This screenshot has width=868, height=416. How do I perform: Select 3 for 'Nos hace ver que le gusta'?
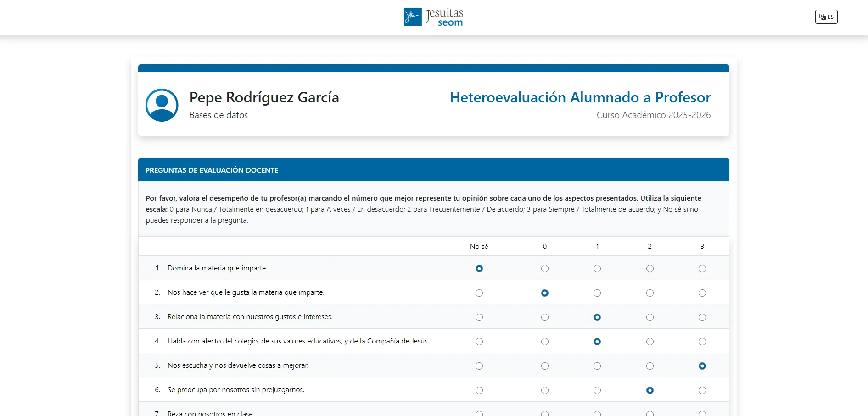tap(702, 293)
